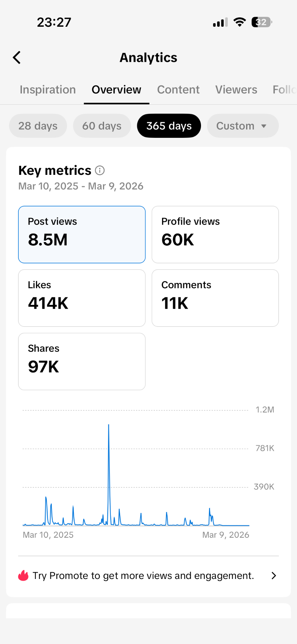Tap the battery indicator icon
297x644 pixels.
[x=262, y=22]
